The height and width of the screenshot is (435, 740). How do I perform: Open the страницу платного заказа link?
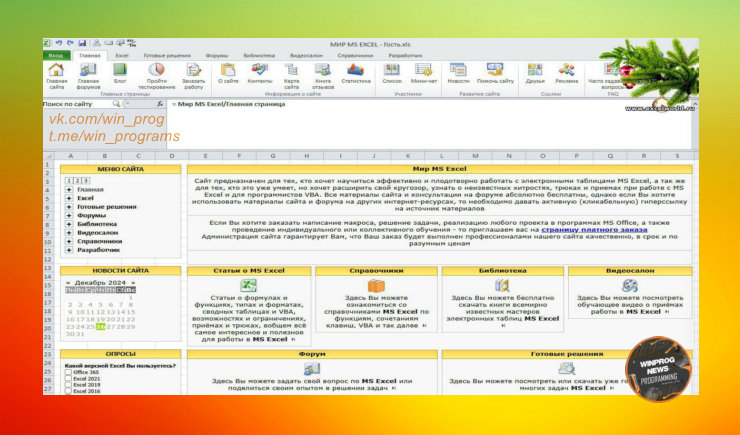(x=594, y=230)
